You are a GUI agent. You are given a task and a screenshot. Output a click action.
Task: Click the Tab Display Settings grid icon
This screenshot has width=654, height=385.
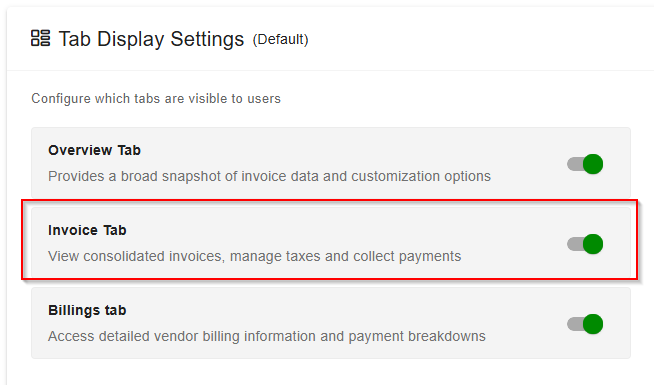coord(40,38)
